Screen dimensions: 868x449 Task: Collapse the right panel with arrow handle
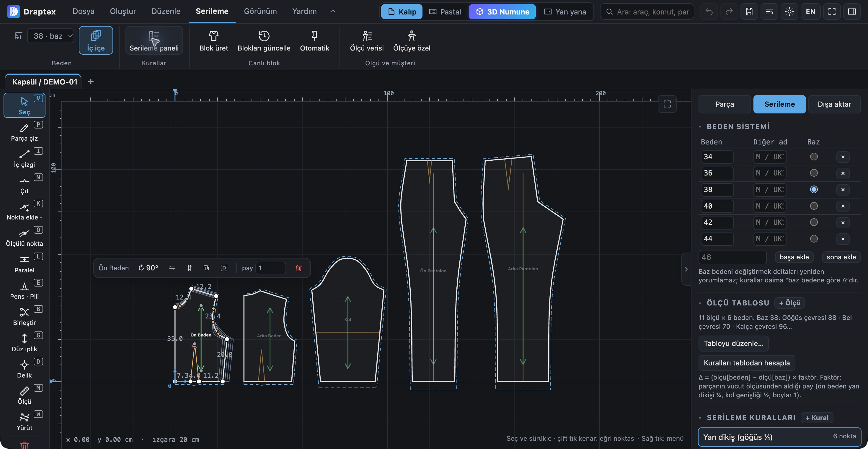coord(686,269)
